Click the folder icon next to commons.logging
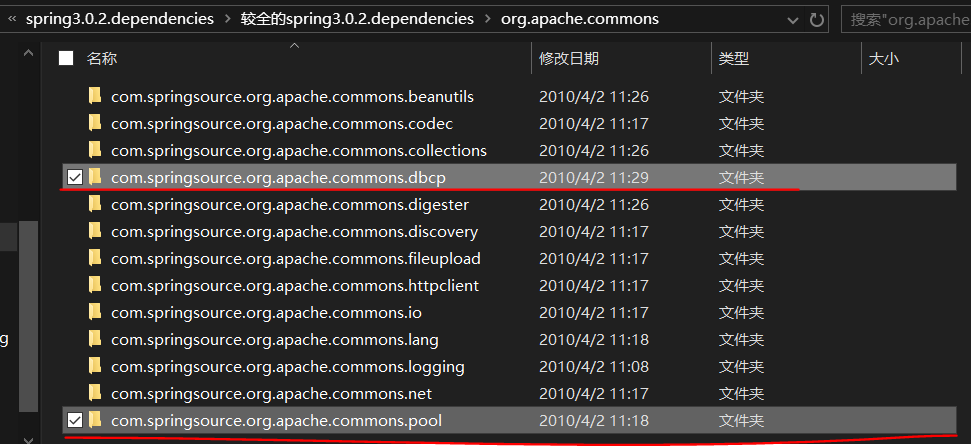Image resolution: width=971 pixels, height=446 pixels. (95, 367)
